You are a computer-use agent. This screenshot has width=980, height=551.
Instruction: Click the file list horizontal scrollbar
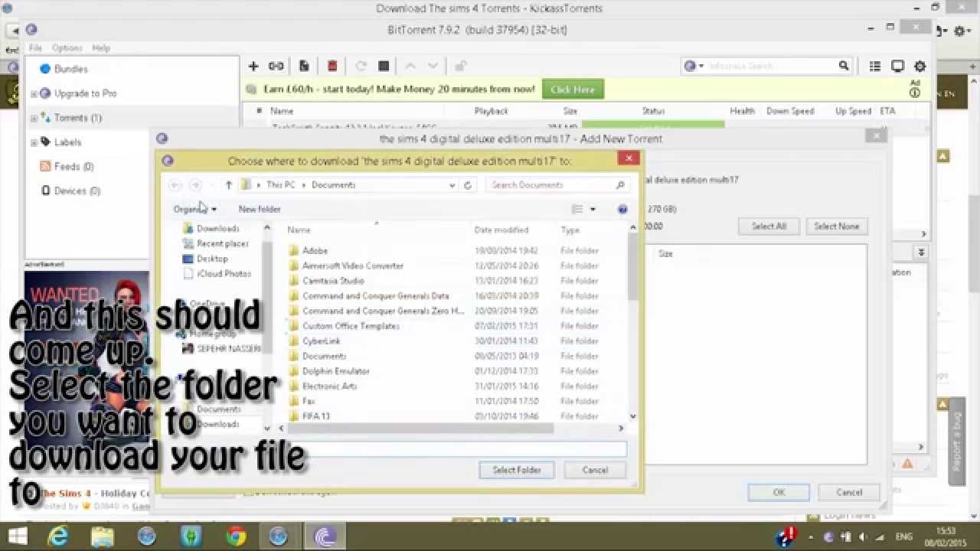click(420, 429)
